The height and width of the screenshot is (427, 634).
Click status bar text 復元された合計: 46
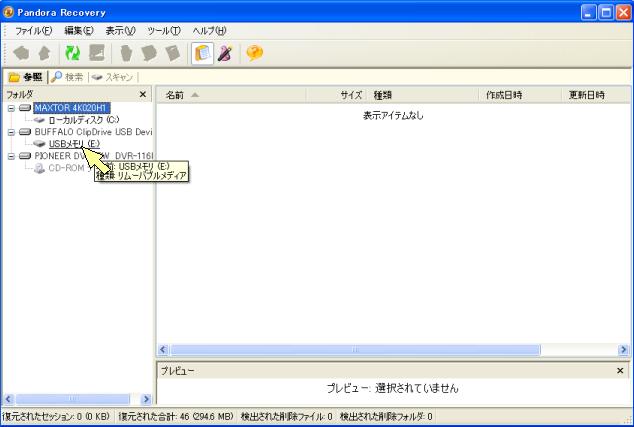click(x=176, y=416)
